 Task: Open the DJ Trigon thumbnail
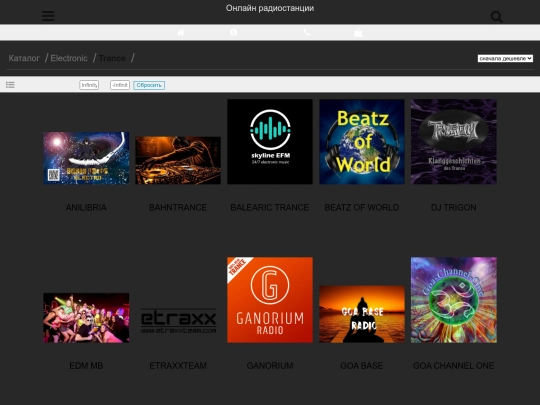click(x=454, y=142)
